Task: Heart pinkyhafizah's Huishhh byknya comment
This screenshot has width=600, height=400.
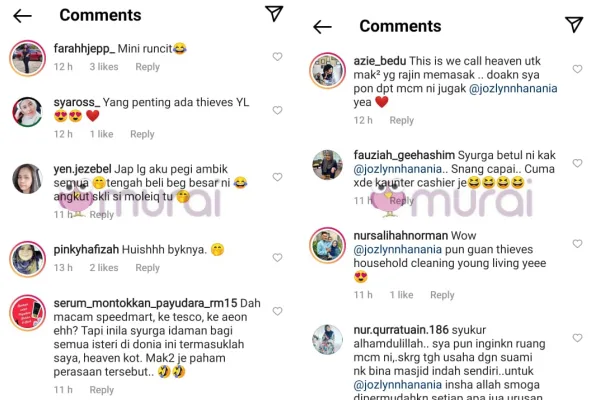Action: click(277, 258)
